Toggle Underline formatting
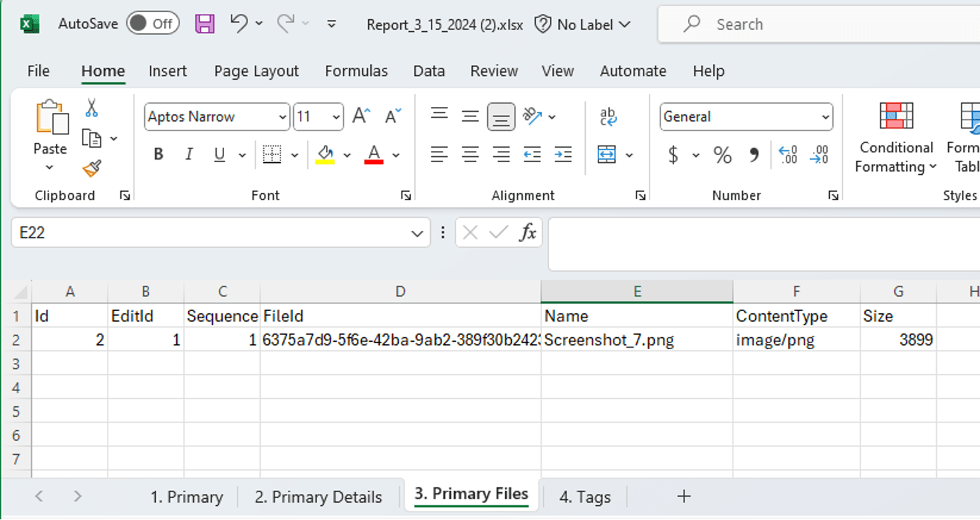 pos(219,155)
